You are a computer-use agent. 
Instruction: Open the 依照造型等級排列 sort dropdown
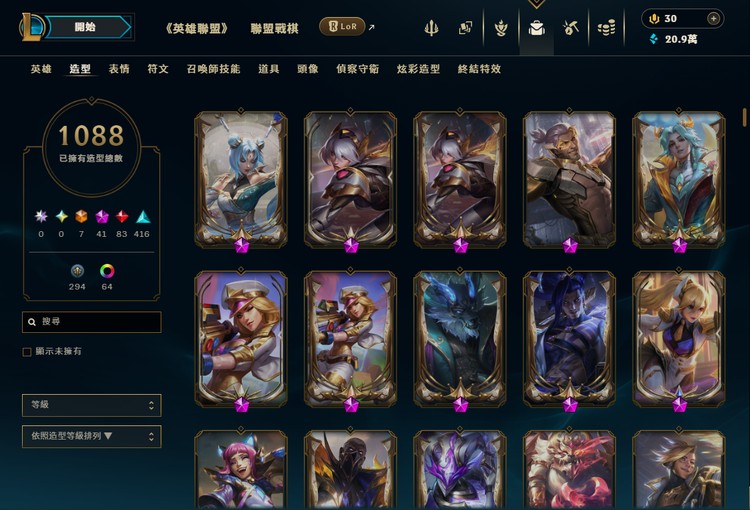[x=92, y=436]
